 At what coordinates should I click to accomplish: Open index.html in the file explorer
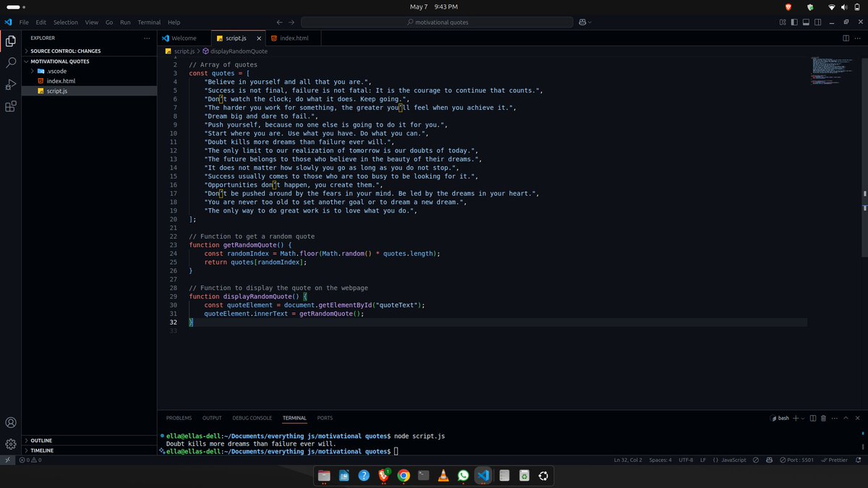[89, 81]
